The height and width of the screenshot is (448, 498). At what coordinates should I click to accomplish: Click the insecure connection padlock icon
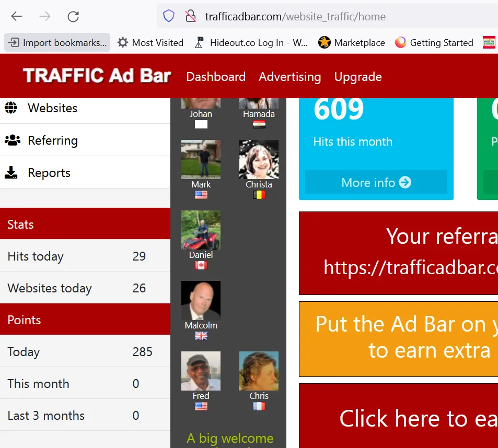click(x=191, y=16)
